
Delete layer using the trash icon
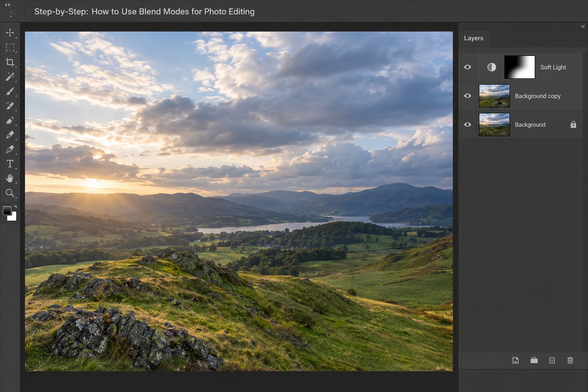[570, 360]
